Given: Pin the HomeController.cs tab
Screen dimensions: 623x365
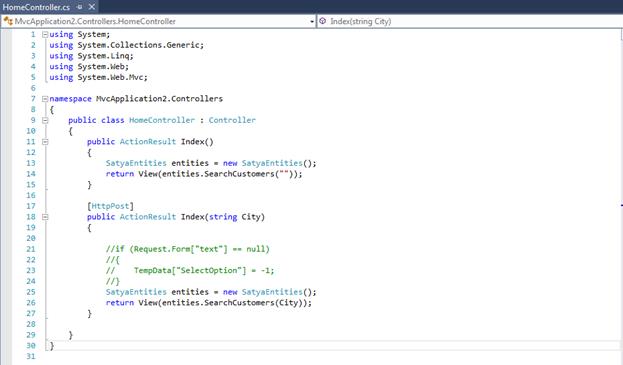Looking at the screenshot, I should [x=80, y=7].
